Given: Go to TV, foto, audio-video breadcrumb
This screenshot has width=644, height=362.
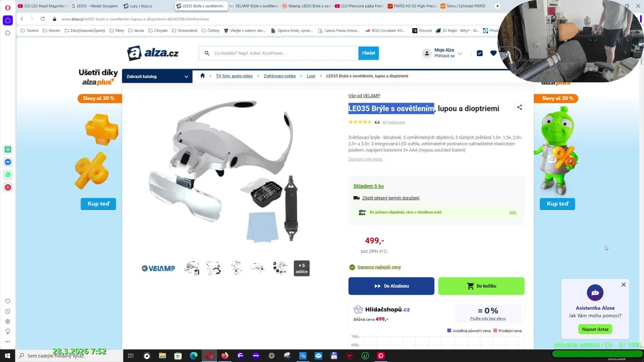Looking at the screenshot, I should pyautogui.click(x=234, y=76).
